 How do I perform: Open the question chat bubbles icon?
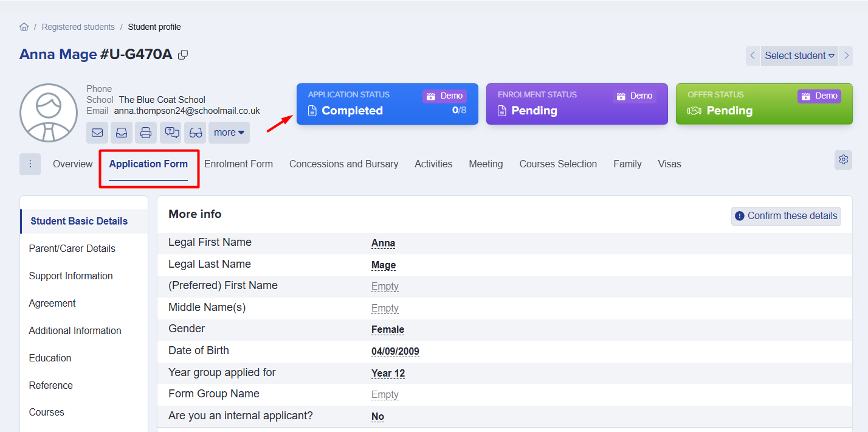tap(171, 133)
